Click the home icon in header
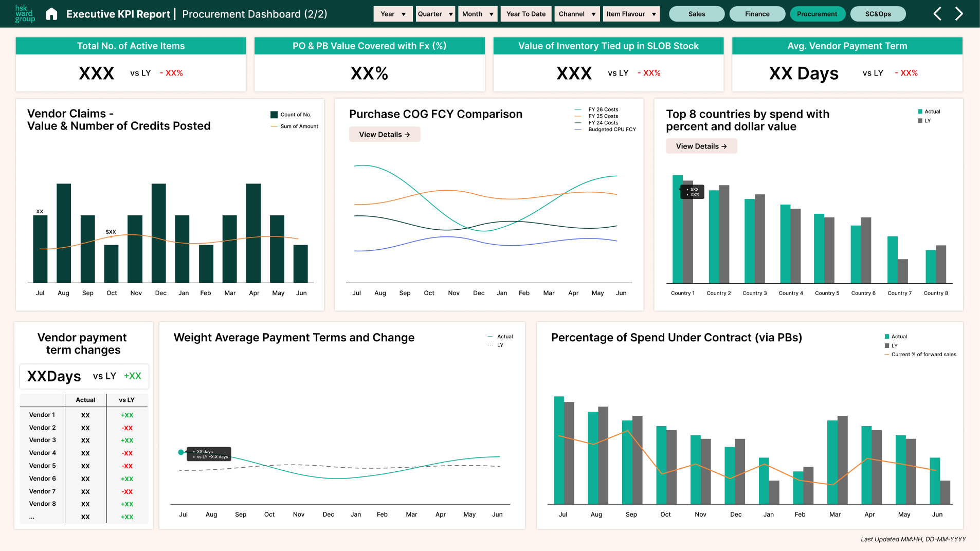This screenshot has height=551, width=980. [51, 14]
